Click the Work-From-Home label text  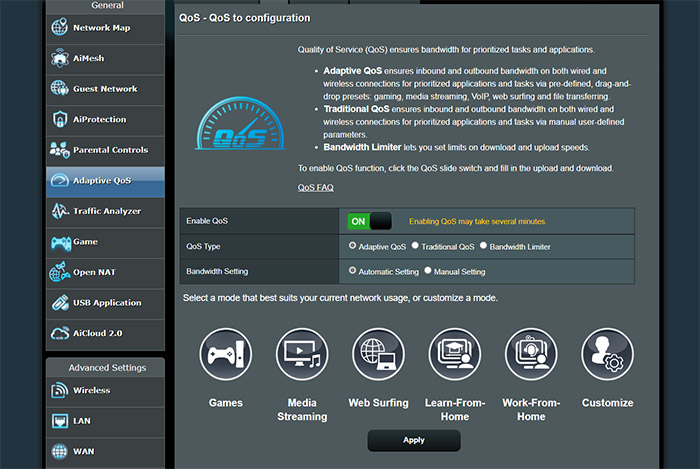coord(531,410)
